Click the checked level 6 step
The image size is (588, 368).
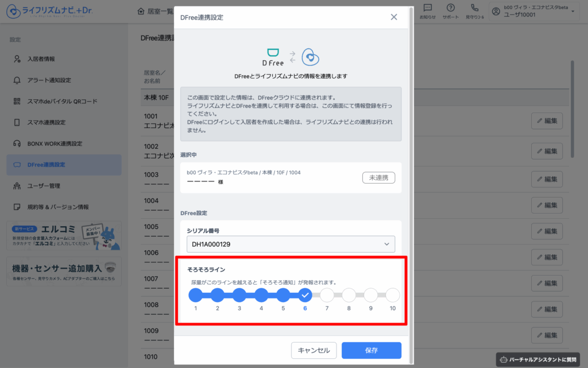(x=305, y=295)
